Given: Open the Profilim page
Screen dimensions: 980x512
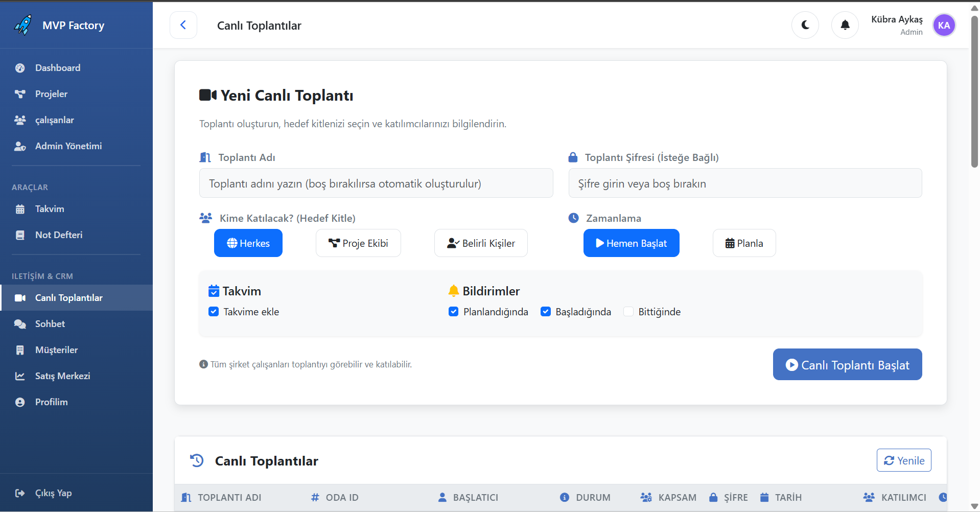Looking at the screenshot, I should point(51,402).
